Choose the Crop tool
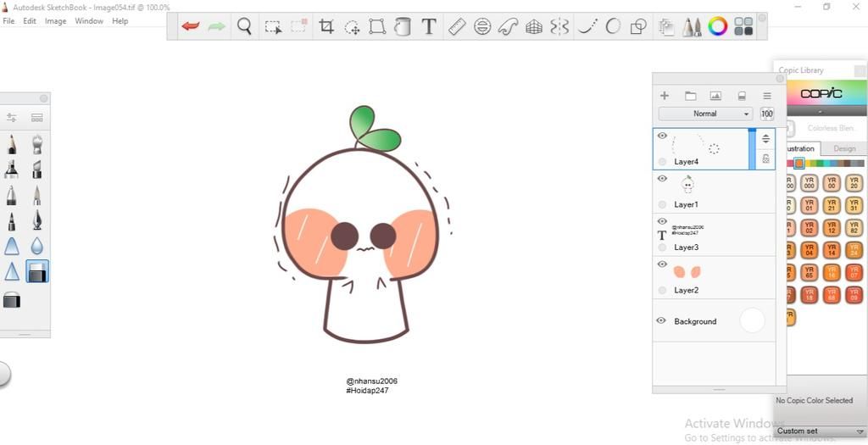This screenshot has height=445, width=868. pos(326,26)
